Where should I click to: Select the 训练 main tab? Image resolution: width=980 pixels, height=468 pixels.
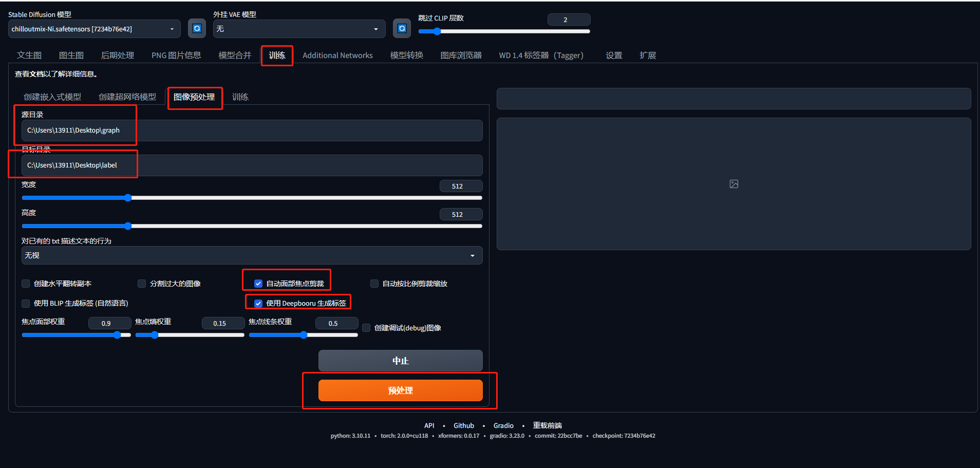[x=277, y=55]
